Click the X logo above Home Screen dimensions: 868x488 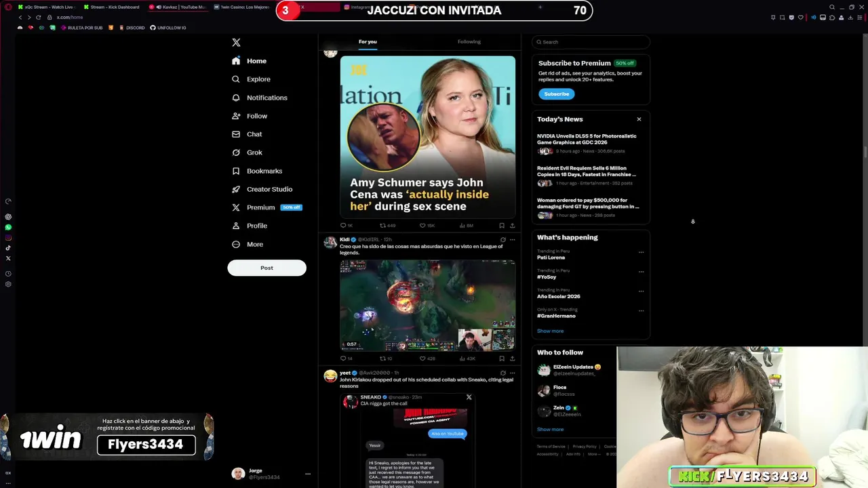(x=236, y=42)
